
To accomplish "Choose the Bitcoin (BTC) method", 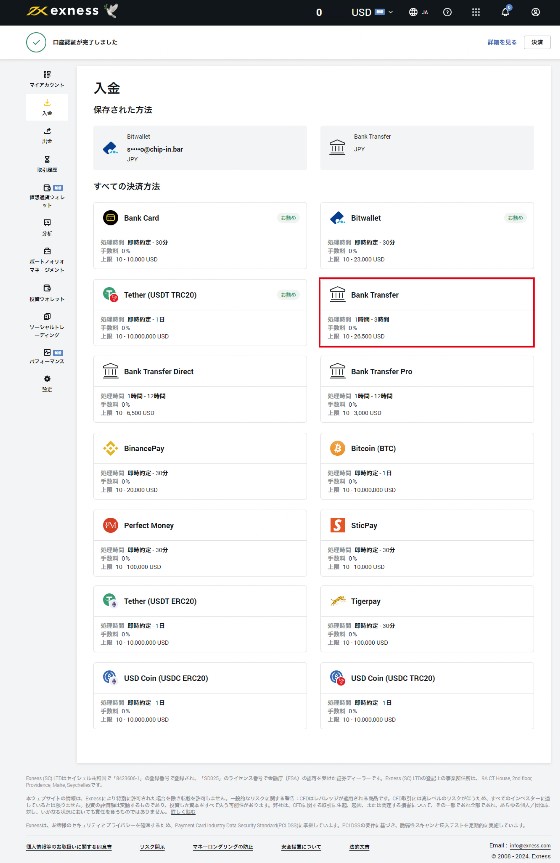I will point(427,466).
